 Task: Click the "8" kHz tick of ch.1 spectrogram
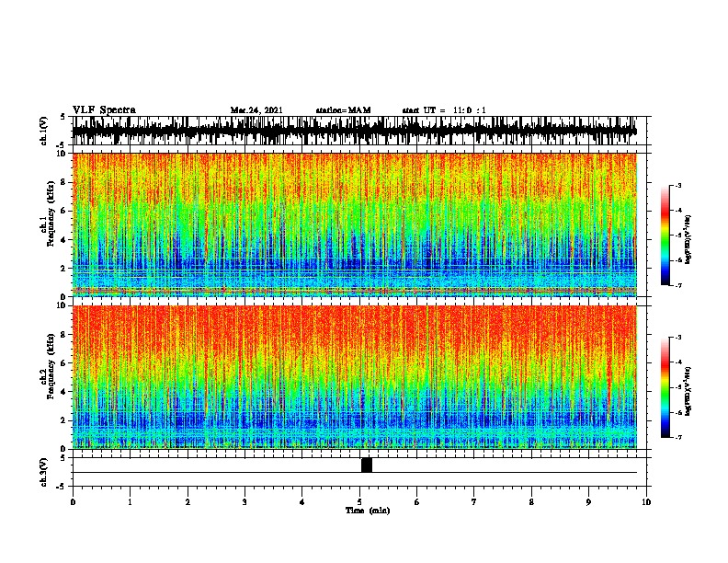(63, 182)
